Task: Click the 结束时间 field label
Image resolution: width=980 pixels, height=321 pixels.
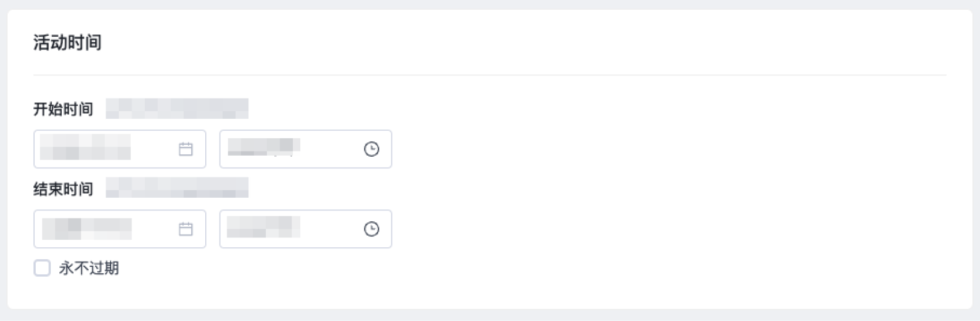Action: [63, 188]
